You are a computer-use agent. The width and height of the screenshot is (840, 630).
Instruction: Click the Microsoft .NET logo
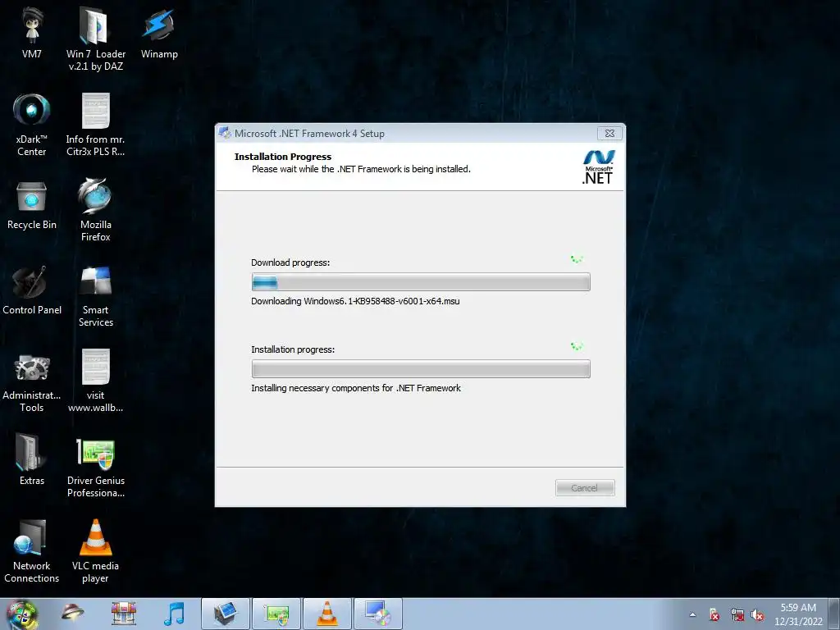(x=598, y=167)
